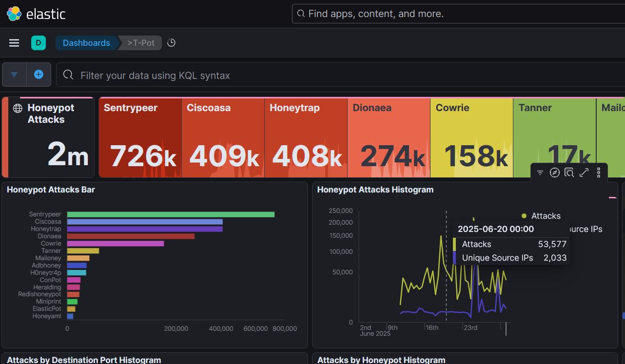Click the Elastic logo
This screenshot has height=364, width=625.
tap(36, 14)
